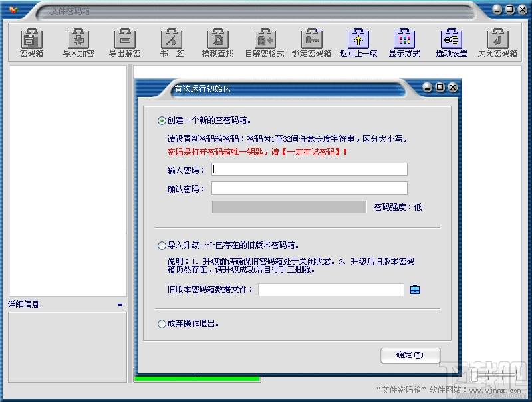Viewport: 532px width, 402px height.
Task: Click the app logo in main title bar
Action: 14,10
